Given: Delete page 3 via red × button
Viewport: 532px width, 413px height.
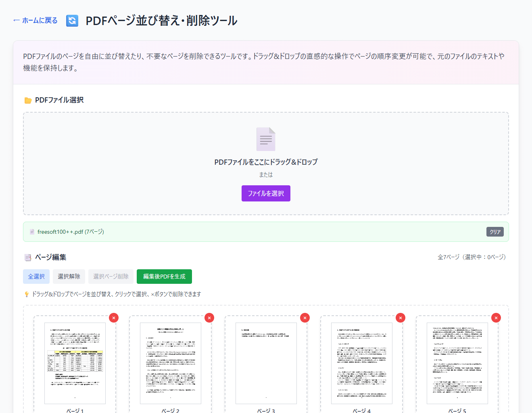Looking at the screenshot, I should pyautogui.click(x=305, y=318).
